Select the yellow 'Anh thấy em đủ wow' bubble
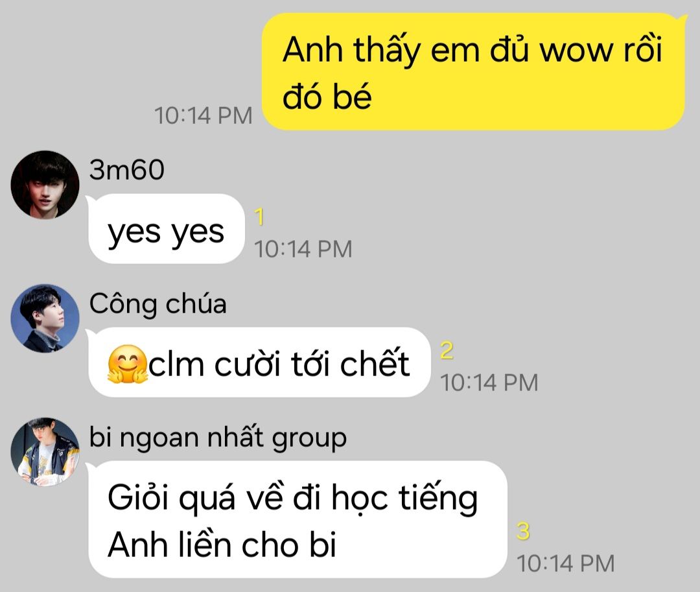The height and width of the screenshot is (592, 700). (x=473, y=71)
